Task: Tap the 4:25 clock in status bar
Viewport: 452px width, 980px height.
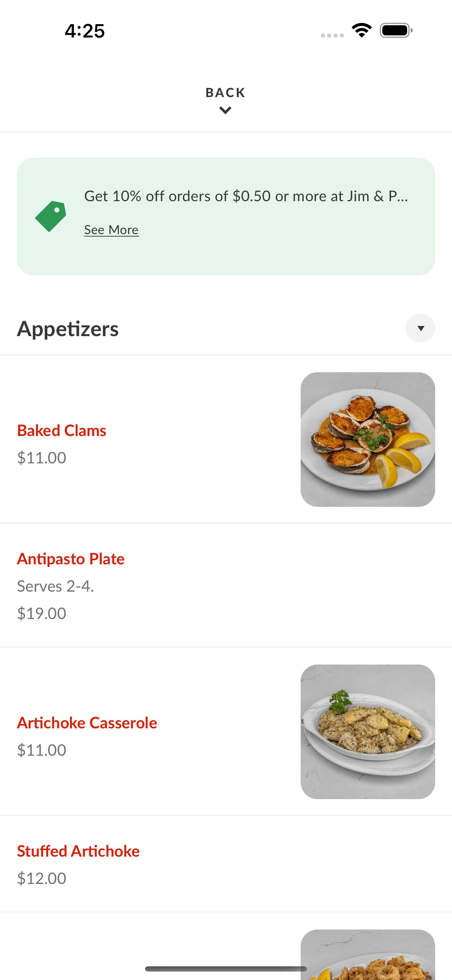Action: pos(84,31)
